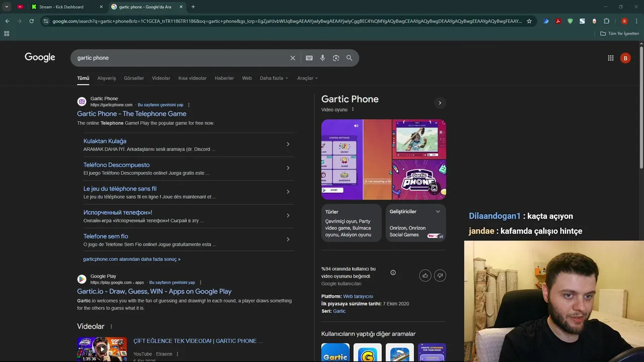Click the Google logo
The height and width of the screenshot is (362, 644).
(x=40, y=57)
